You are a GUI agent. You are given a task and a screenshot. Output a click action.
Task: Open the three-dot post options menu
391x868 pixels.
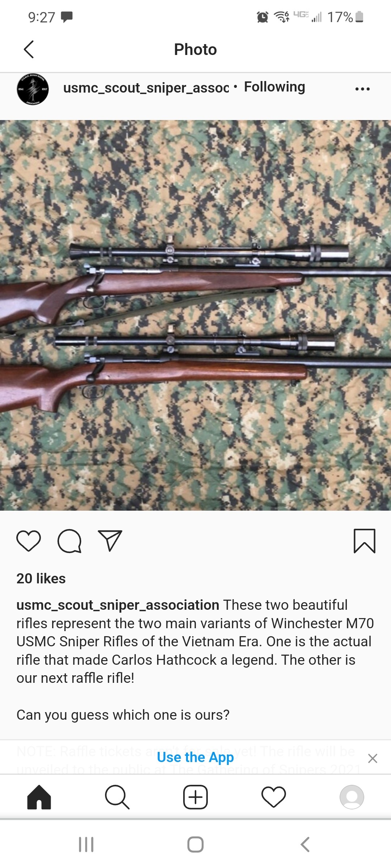pos(362,89)
